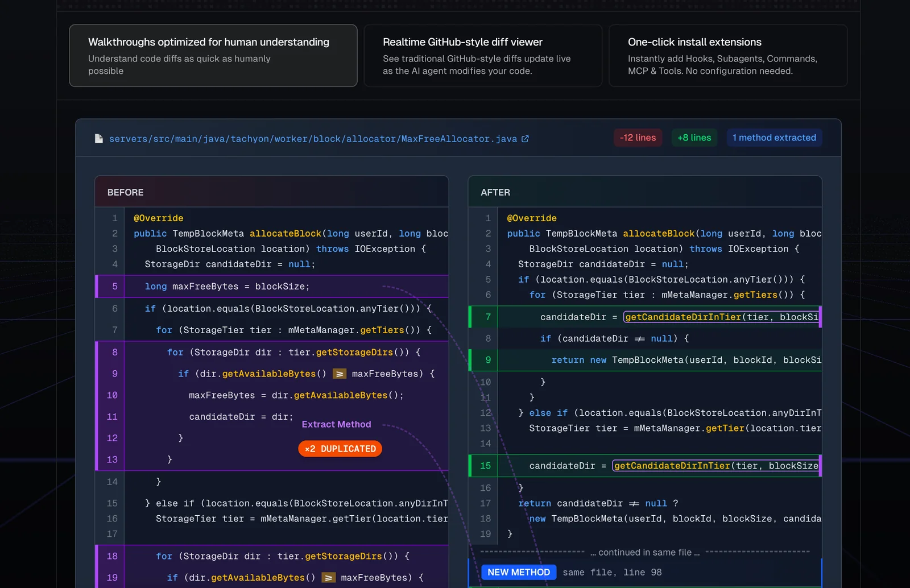
Task: Click the -12 lines red badge
Action: [x=638, y=138]
